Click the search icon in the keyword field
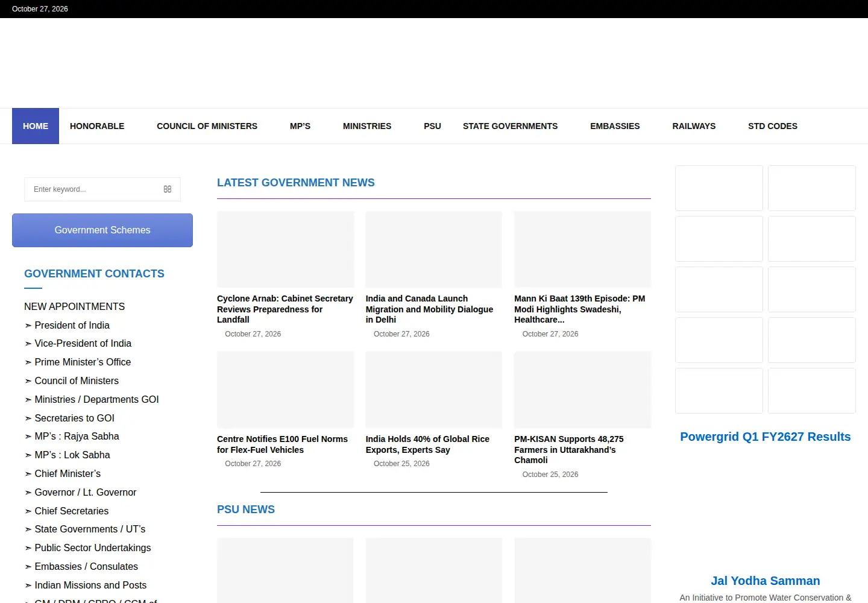The height and width of the screenshot is (603, 868). click(x=168, y=189)
